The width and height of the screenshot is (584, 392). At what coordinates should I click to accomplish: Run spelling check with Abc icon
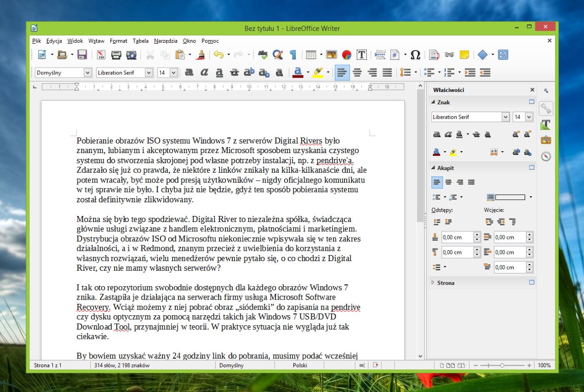point(263,55)
